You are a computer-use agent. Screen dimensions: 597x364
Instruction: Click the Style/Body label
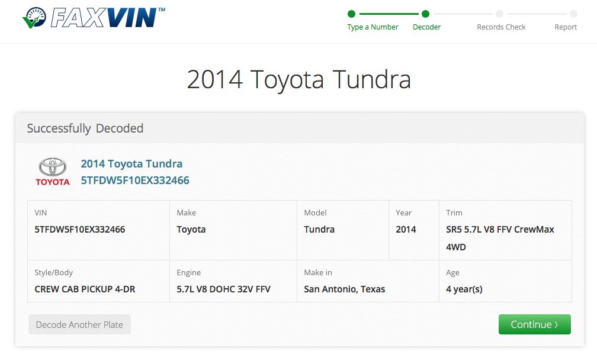point(53,273)
